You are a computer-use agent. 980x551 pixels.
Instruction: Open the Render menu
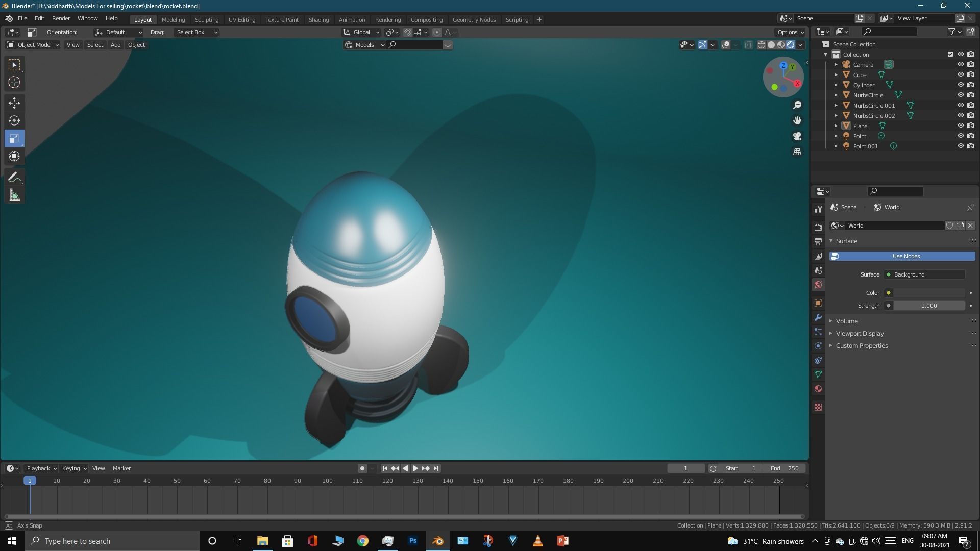(x=61, y=18)
